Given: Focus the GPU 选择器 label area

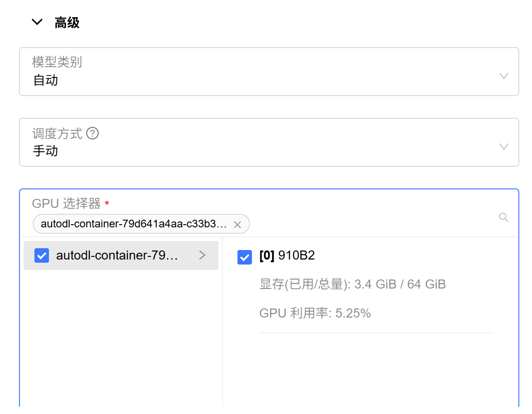Looking at the screenshot, I should click(66, 204).
